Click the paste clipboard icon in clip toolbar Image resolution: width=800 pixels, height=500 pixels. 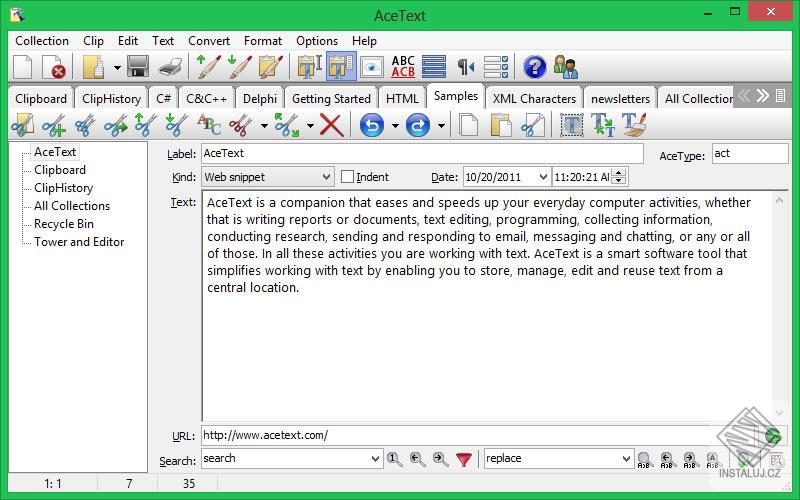pos(501,125)
